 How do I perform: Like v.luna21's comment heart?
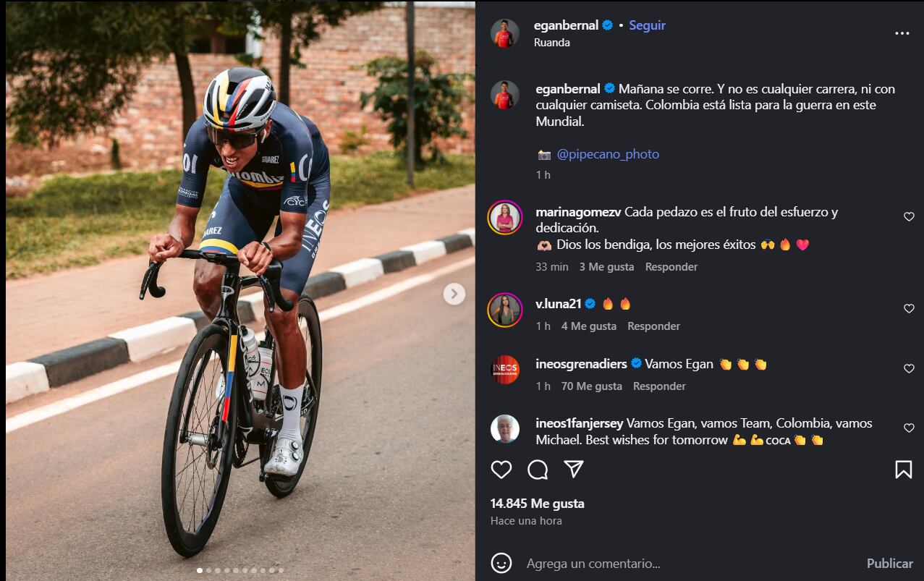(909, 308)
